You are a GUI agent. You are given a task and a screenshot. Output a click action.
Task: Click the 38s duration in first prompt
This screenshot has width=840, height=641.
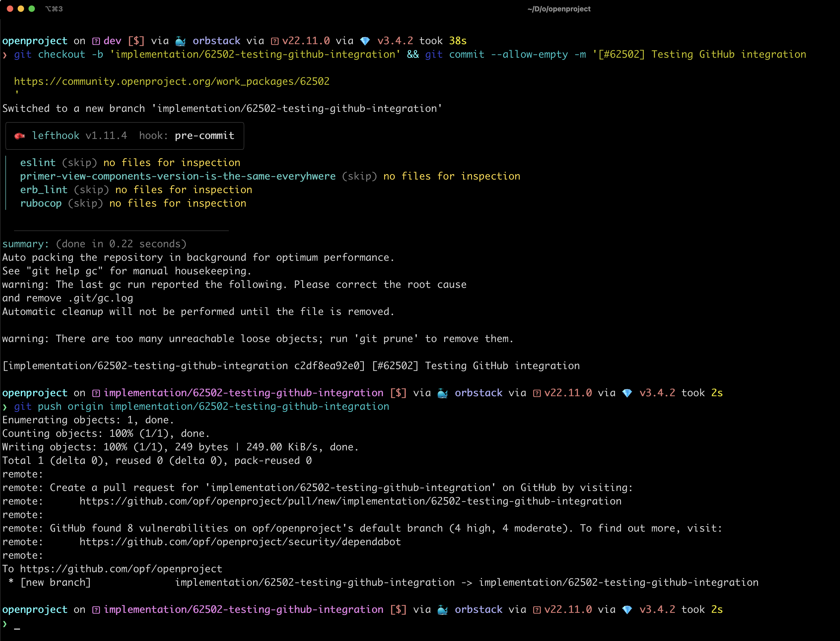pos(457,40)
